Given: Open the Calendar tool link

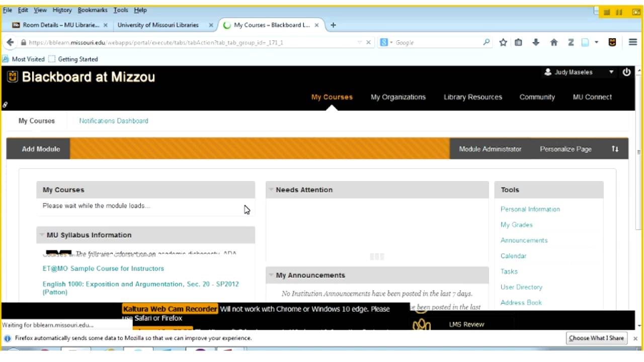Looking at the screenshot, I should [x=514, y=256].
